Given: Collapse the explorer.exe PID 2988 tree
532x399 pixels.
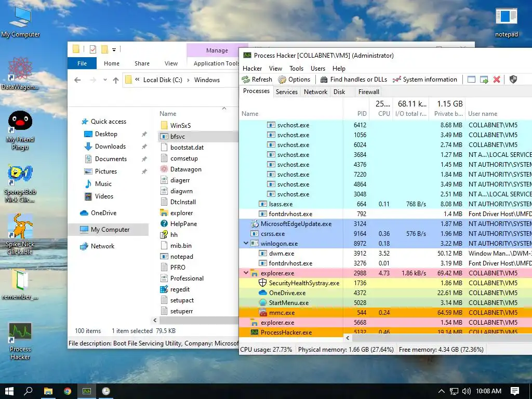Looking at the screenshot, I should pyautogui.click(x=246, y=273).
